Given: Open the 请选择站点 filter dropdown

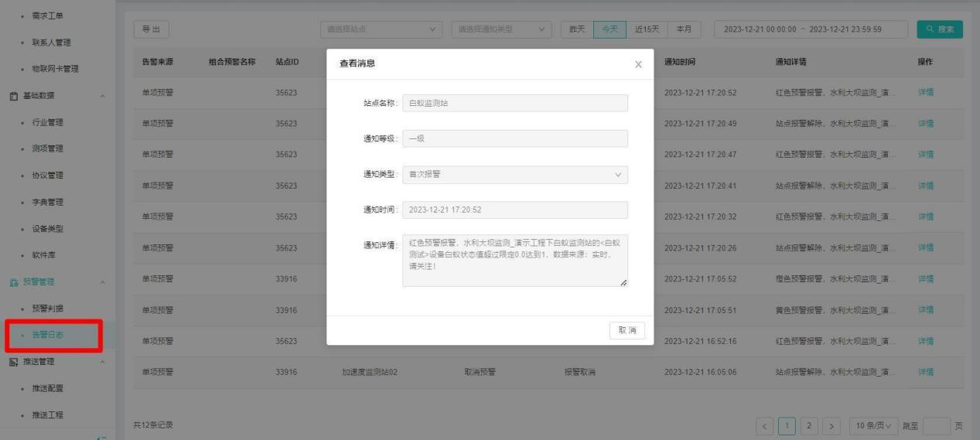Looking at the screenshot, I should tap(381, 30).
